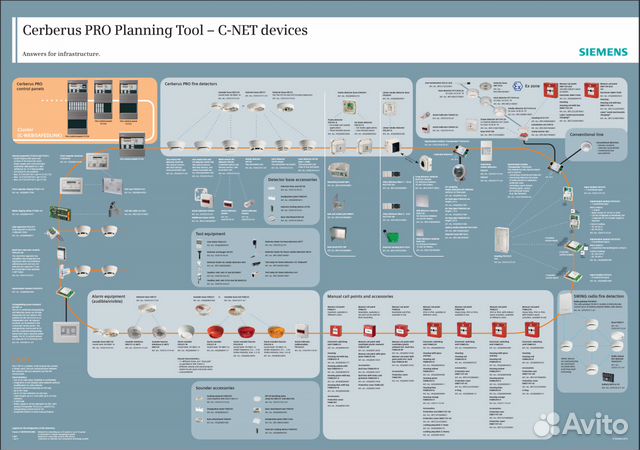Click the first red call point in the Ex zone panel

point(550,90)
